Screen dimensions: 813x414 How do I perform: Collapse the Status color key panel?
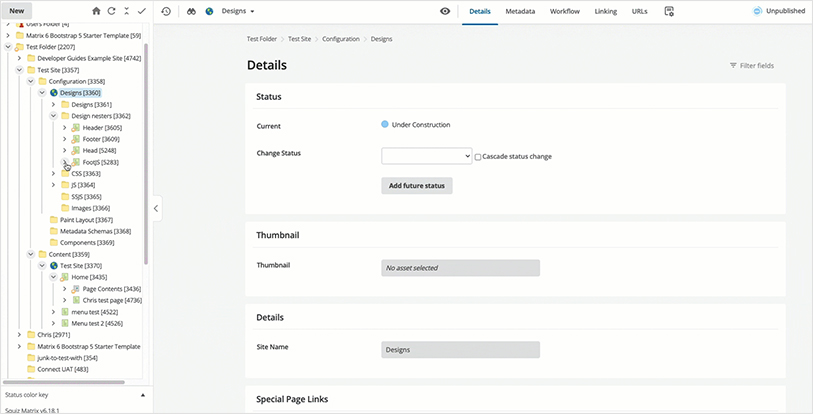[x=143, y=395]
